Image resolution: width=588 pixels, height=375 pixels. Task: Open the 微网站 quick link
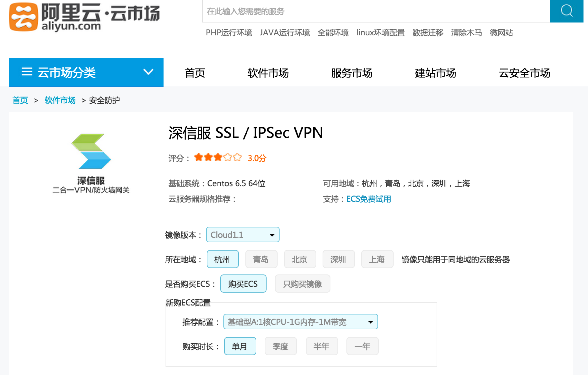[x=501, y=33]
